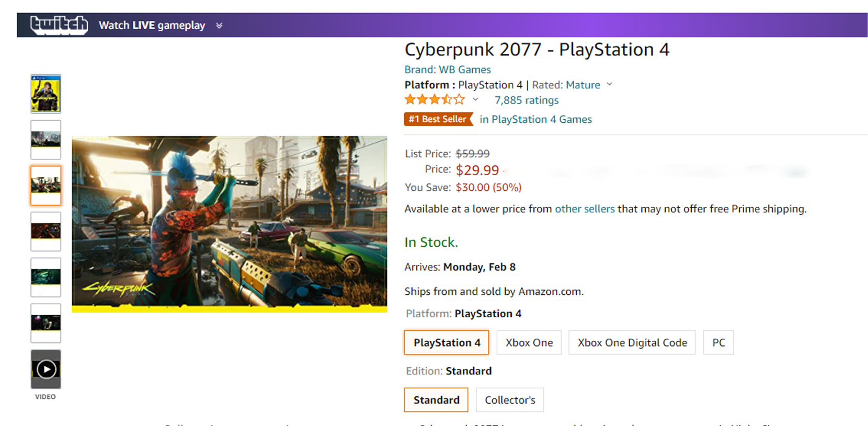Image resolution: width=868 pixels, height=426 pixels.
Task: Select the Collector's edition option
Action: click(x=510, y=400)
